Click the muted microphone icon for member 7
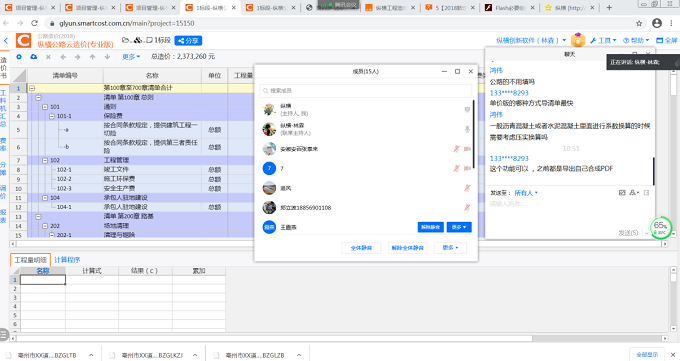680x361 pixels. 456,168
